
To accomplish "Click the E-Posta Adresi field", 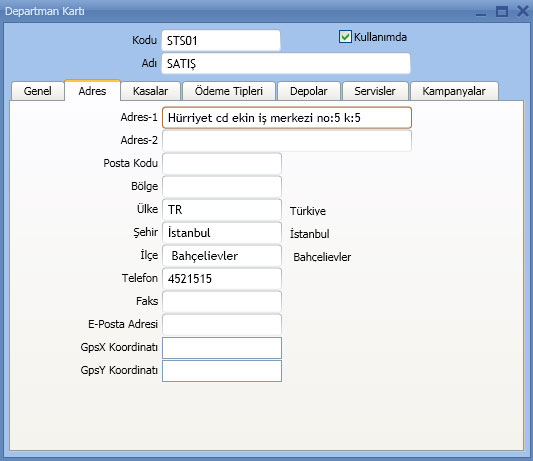I will pos(222,325).
